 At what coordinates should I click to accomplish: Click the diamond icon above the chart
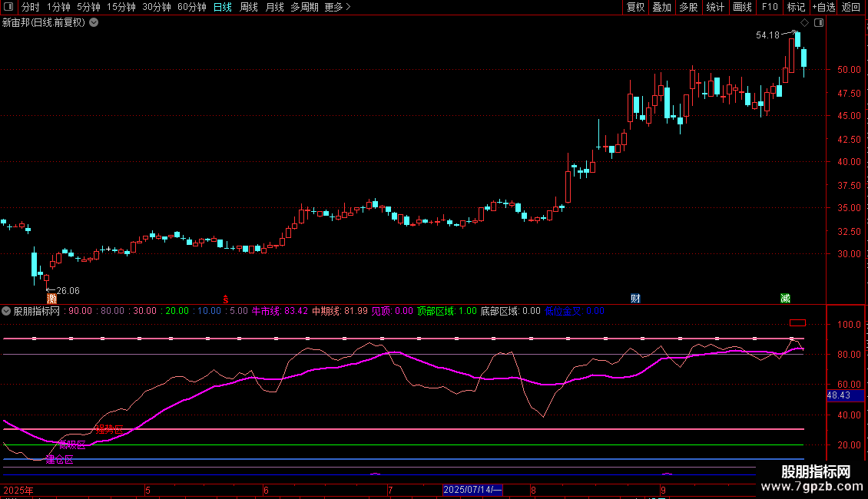coord(804,23)
